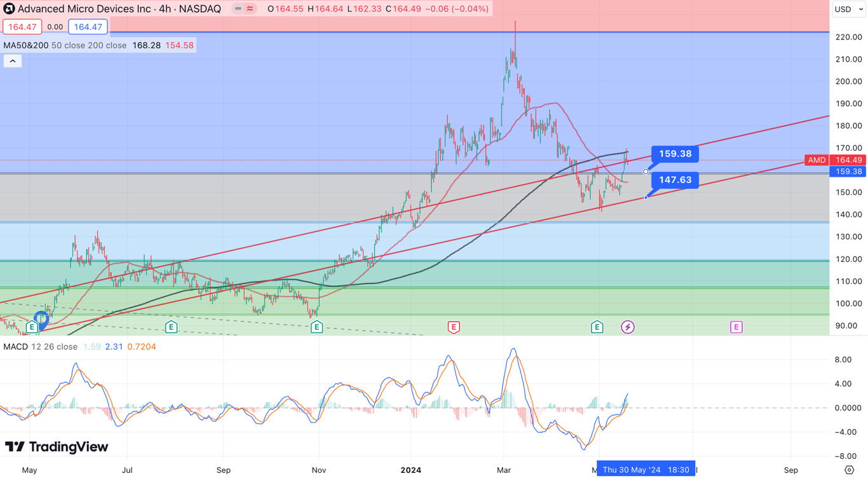Image resolution: width=868 pixels, height=478 pixels.
Task: Click the blue 164.47 buy price button
Action: tap(88, 27)
